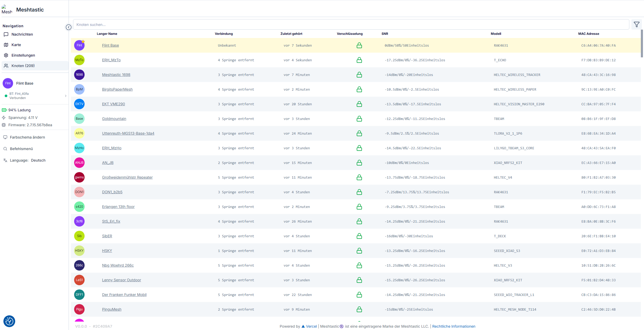Click the BpM node avatar
The width and height of the screenshot is (644, 330).
coord(79,89)
